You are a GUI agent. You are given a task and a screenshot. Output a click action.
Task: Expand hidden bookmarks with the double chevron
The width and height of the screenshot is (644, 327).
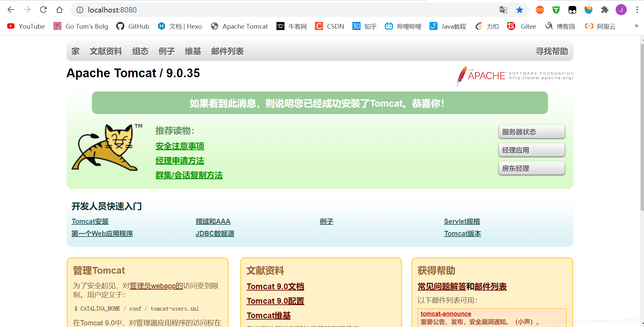click(637, 26)
